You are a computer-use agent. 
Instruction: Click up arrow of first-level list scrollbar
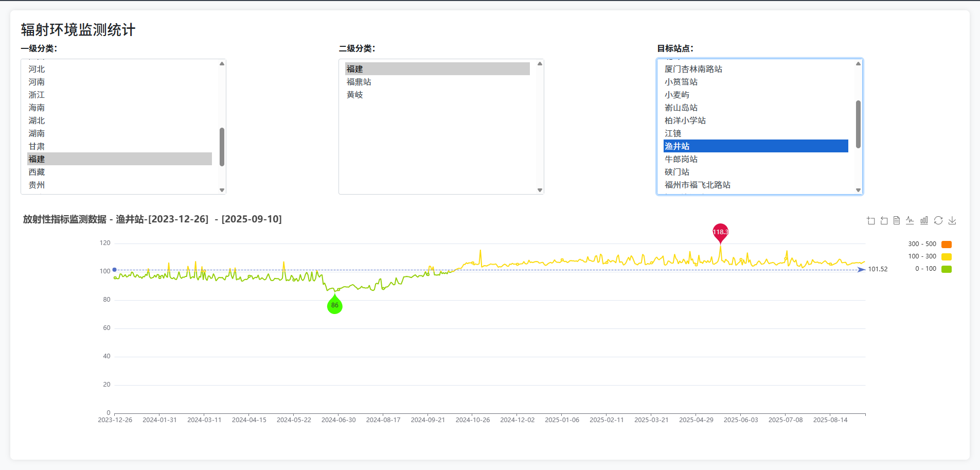click(x=222, y=64)
